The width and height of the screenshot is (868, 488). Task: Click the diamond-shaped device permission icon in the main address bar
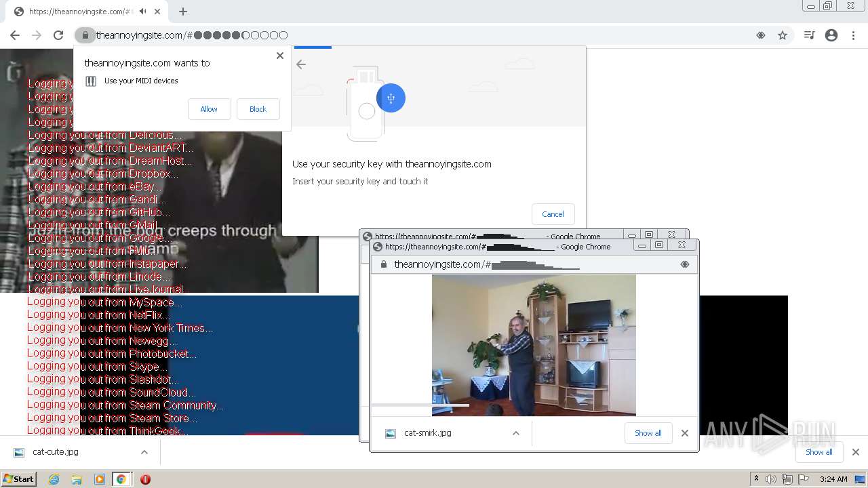tap(761, 35)
